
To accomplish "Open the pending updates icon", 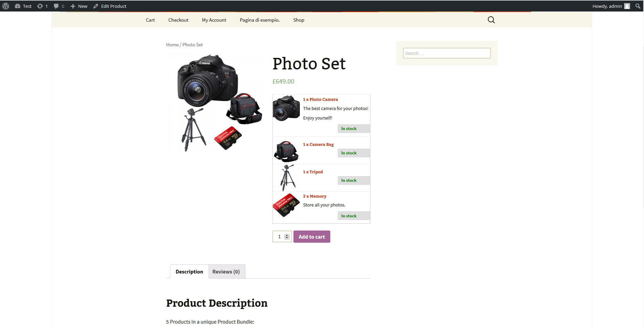I will pyautogui.click(x=40, y=6).
